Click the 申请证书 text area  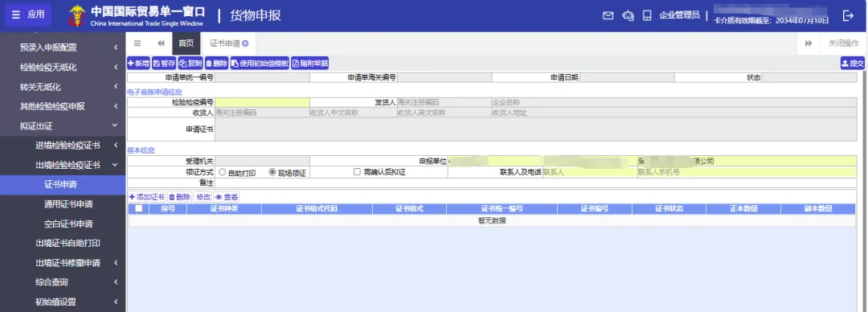[536, 129]
